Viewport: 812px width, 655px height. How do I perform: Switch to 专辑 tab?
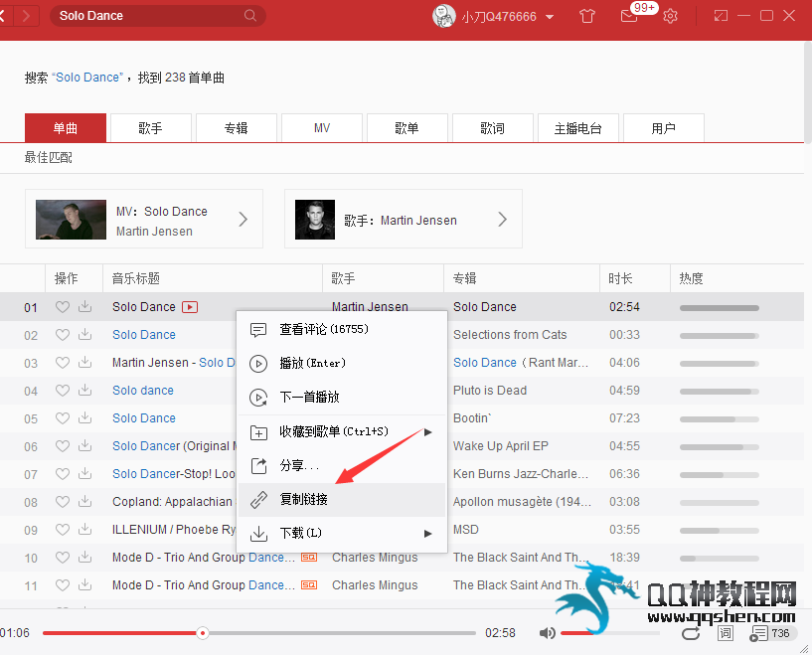tap(237, 128)
